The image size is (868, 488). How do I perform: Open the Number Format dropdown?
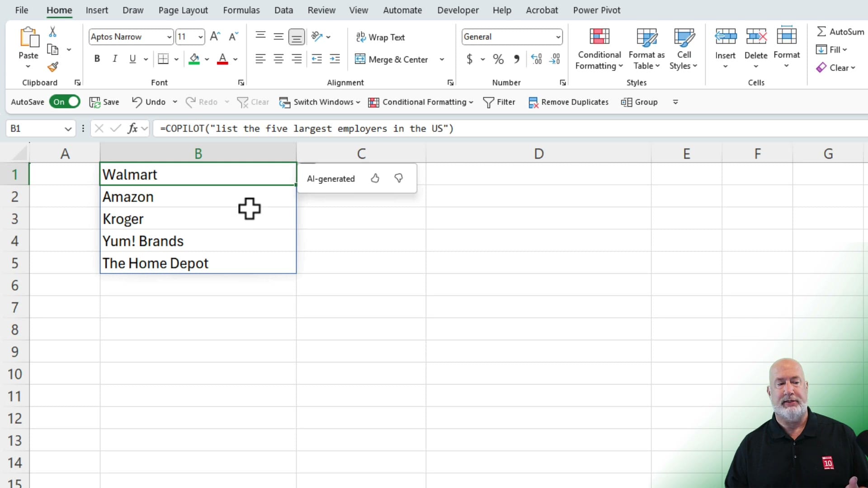pos(559,37)
